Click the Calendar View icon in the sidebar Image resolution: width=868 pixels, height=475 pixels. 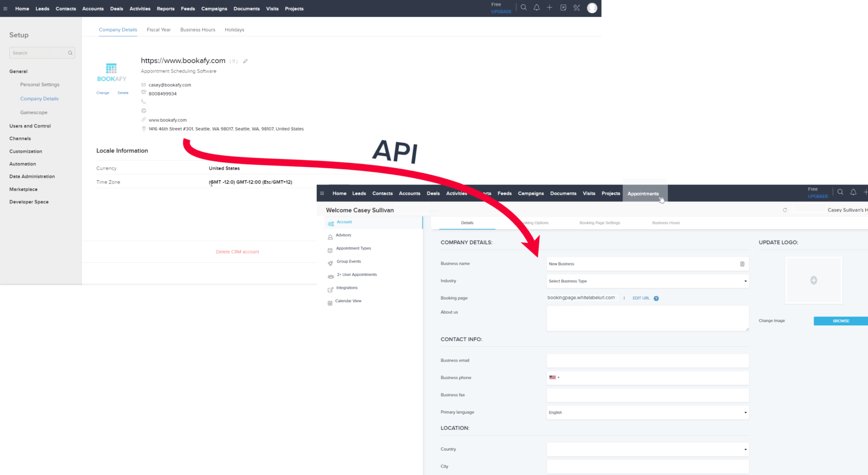point(330,303)
